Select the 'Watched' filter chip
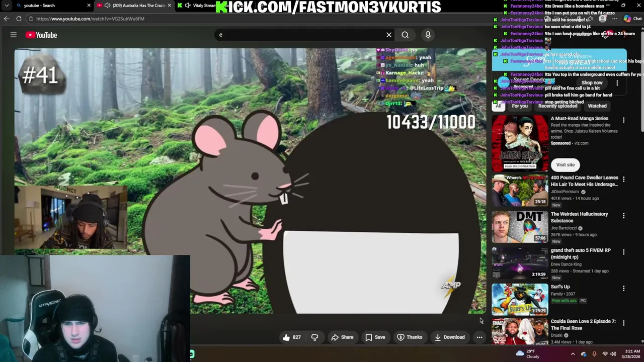Viewport: 644px width, 362px height. (597, 106)
